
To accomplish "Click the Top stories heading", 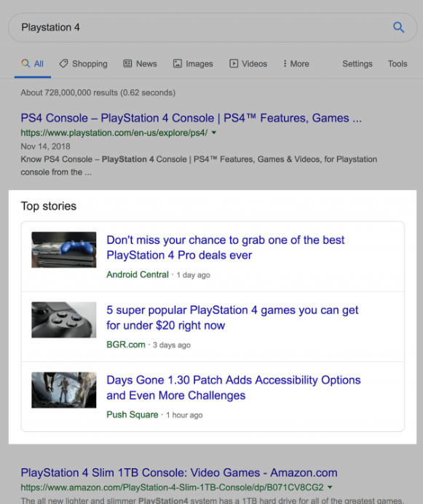I will click(x=49, y=206).
